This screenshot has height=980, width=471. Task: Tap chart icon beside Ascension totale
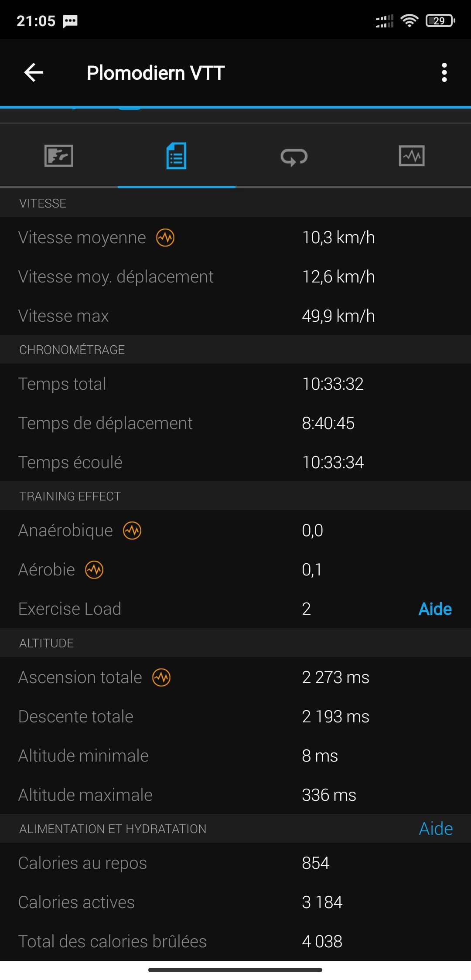[x=161, y=677]
